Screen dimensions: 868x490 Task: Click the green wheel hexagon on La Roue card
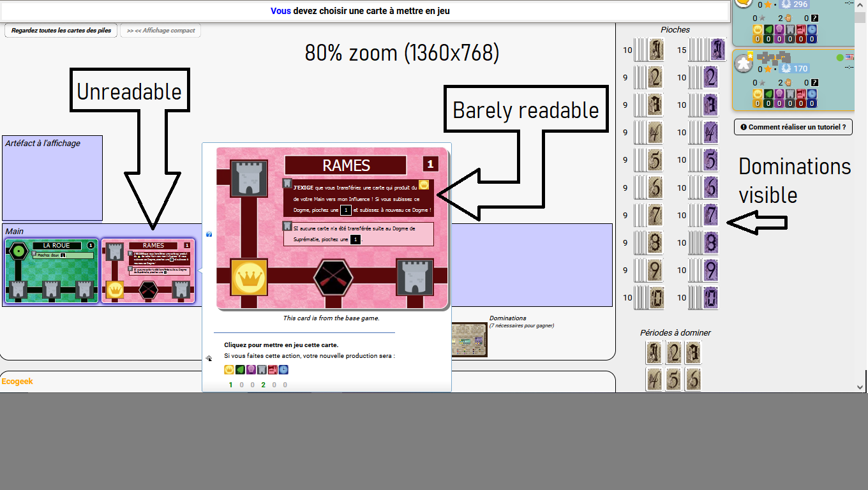pos(19,252)
